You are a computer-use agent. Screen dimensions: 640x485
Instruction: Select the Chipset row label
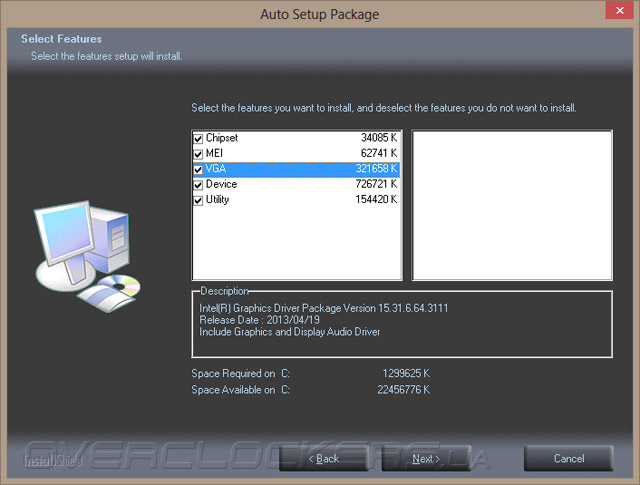222,138
